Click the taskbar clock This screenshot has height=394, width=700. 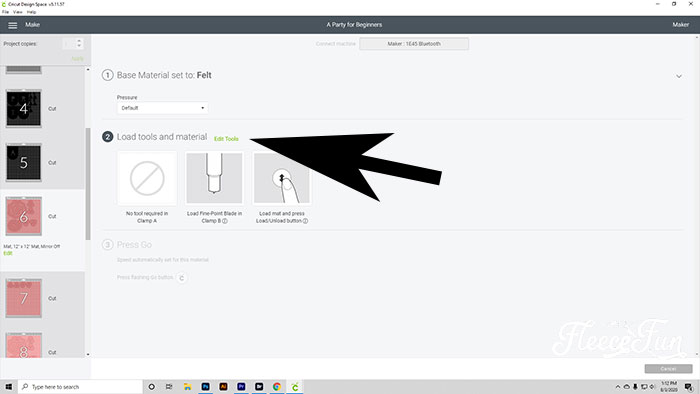coord(669,387)
